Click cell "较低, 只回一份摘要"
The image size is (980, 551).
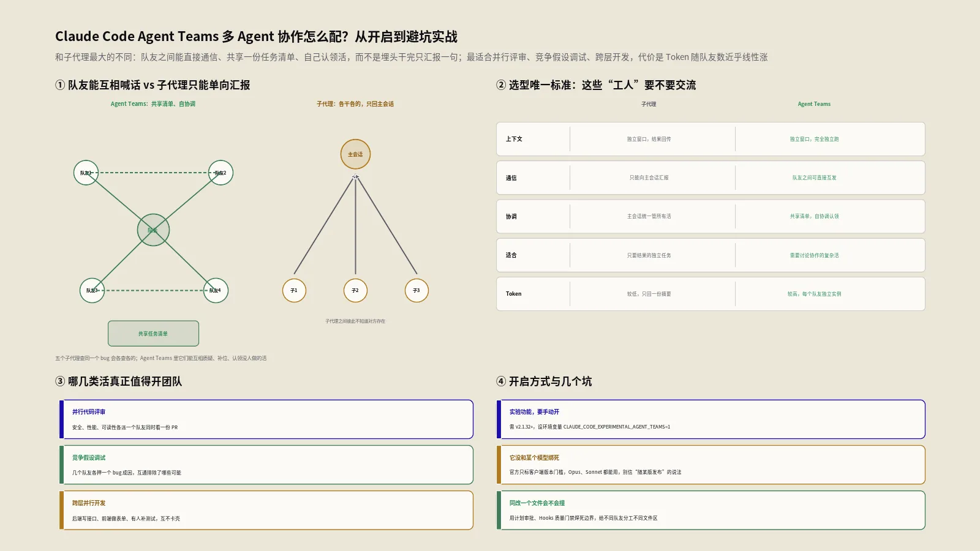tap(649, 294)
